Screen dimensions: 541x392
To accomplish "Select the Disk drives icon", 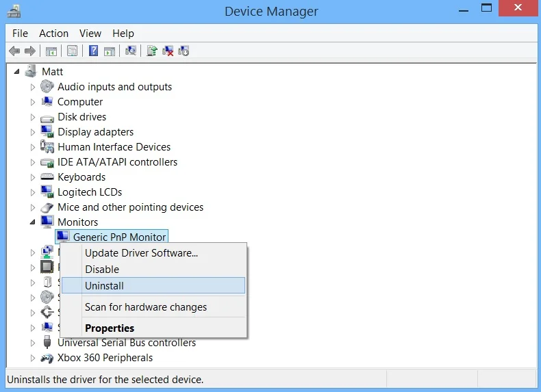I will pyautogui.click(x=47, y=118).
